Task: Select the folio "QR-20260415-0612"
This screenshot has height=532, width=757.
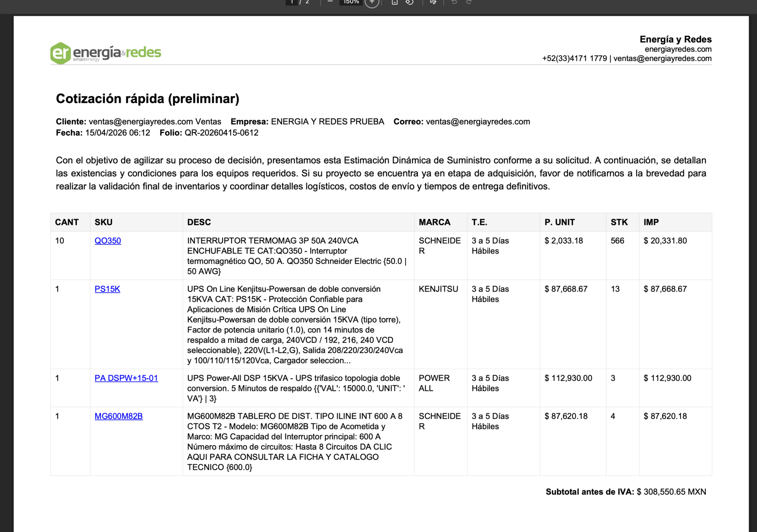Action: (x=222, y=133)
